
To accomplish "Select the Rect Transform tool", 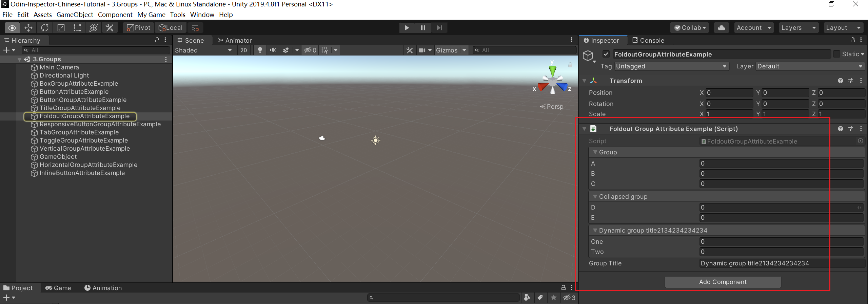I will pos(77,28).
